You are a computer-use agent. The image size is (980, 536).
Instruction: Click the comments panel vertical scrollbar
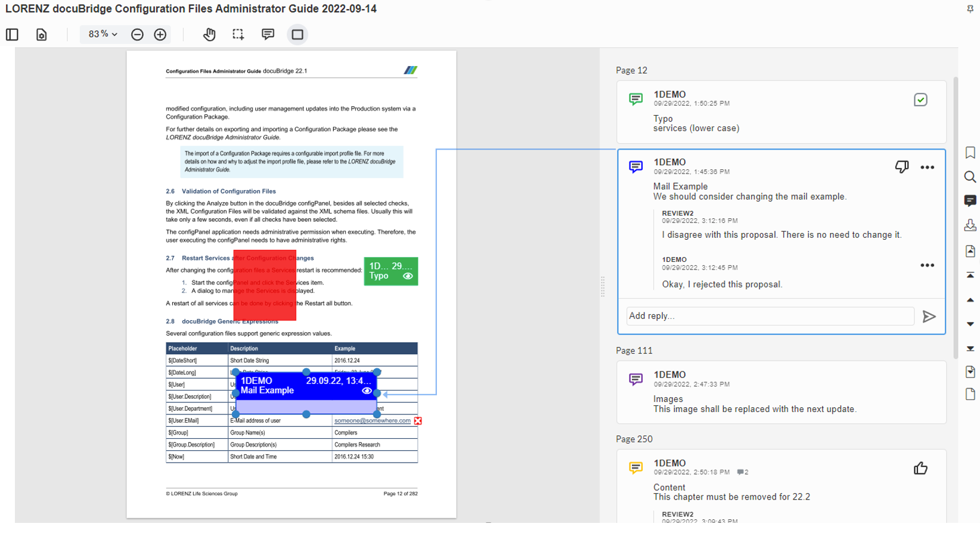[x=956, y=218]
